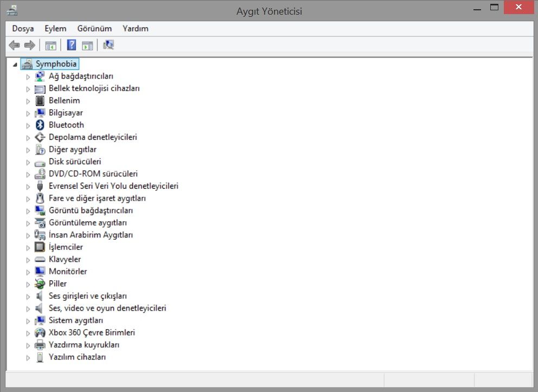Click the Forward arrow toolbar icon
Screen dimensions: 538x392
tap(30, 45)
